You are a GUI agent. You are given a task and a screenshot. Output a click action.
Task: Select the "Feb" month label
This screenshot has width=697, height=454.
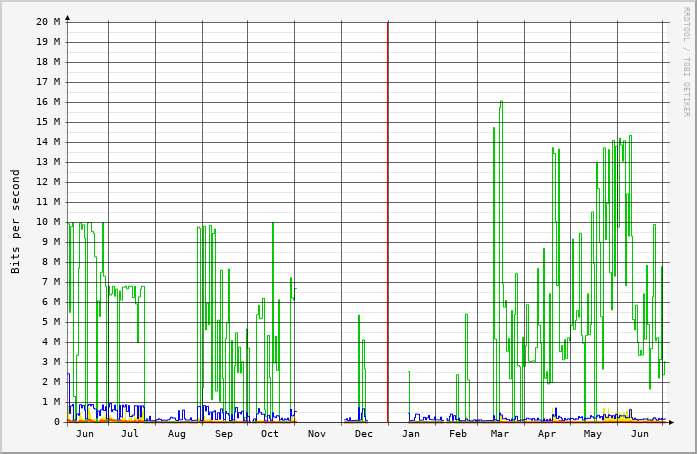(458, 434)
